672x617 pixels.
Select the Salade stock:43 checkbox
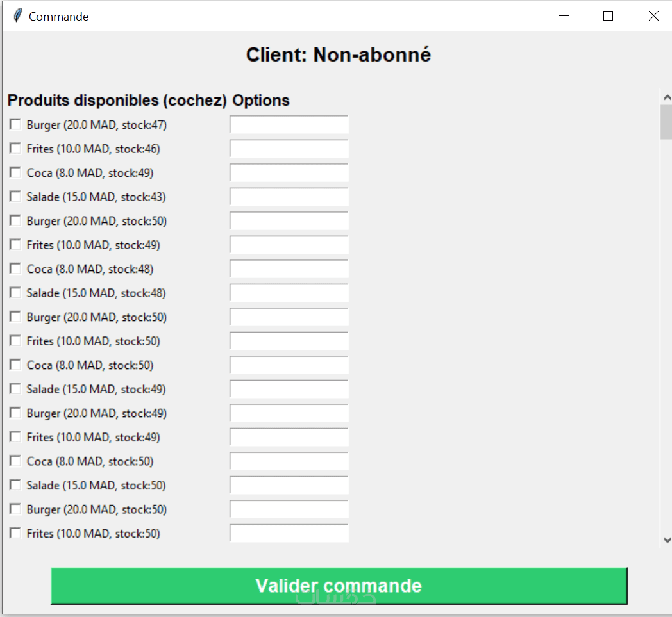click(x=15, y=197)
